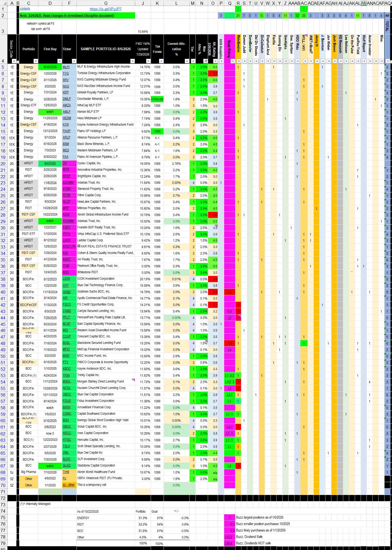Open the Current Allocation % filter dropdown
This screenshot has height=550, width=392.
187,61
